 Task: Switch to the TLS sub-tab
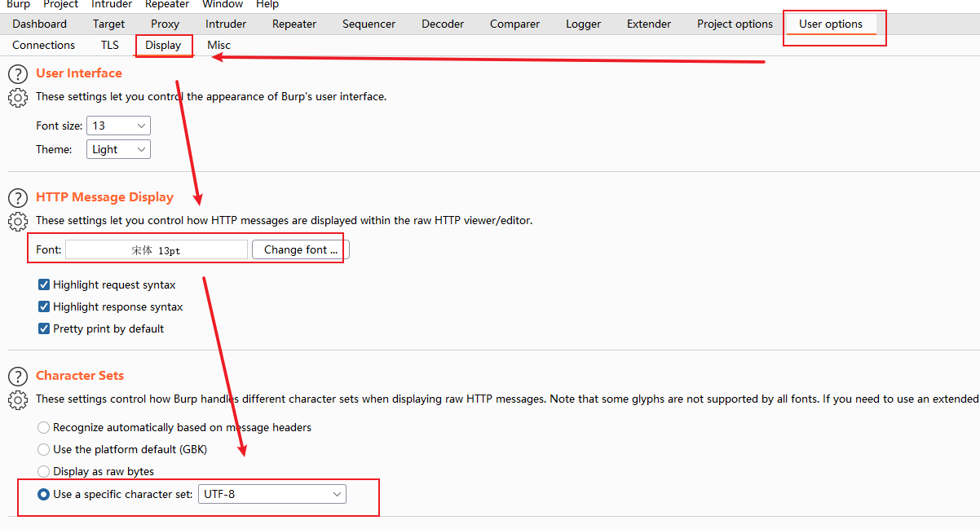(x=110, y=45)
